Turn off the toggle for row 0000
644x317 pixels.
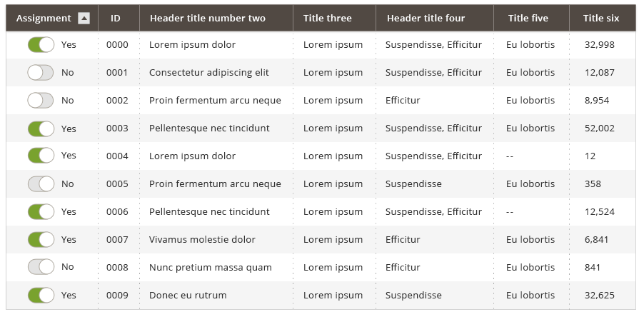41,45
